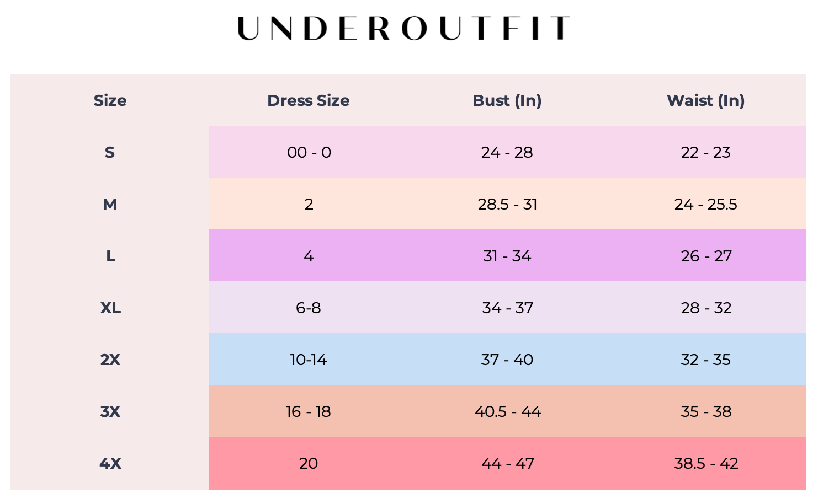Click the 44 - 47 bust cell
The image size is (818, 504).
pos(507,463)
